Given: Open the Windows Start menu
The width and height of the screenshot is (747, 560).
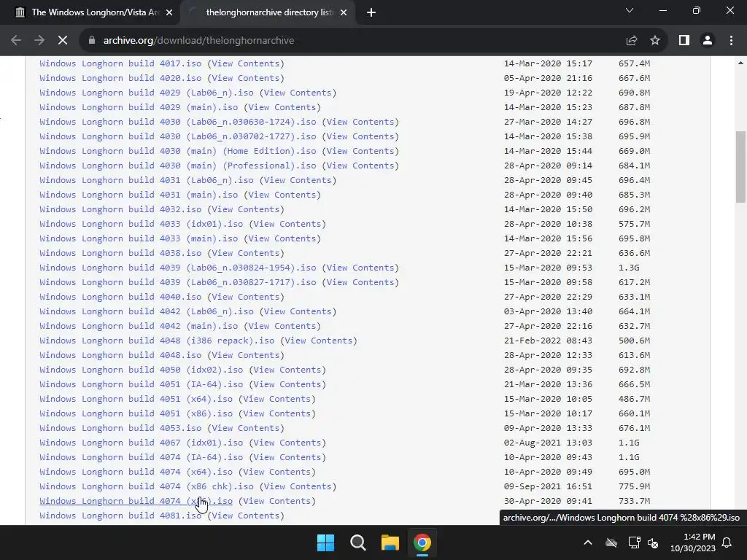Looking at the screenshot, I should (326, 542).
